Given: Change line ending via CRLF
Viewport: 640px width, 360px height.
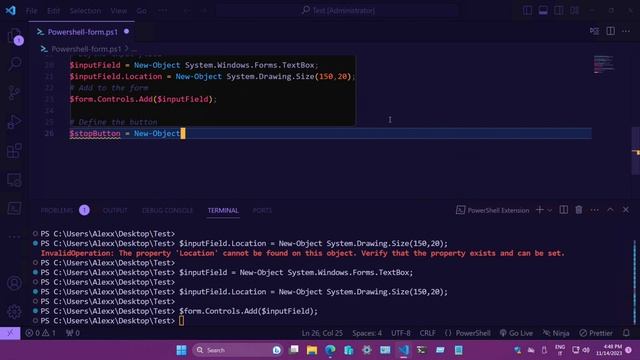Looking at the screenshot, I should coord(427,333).
